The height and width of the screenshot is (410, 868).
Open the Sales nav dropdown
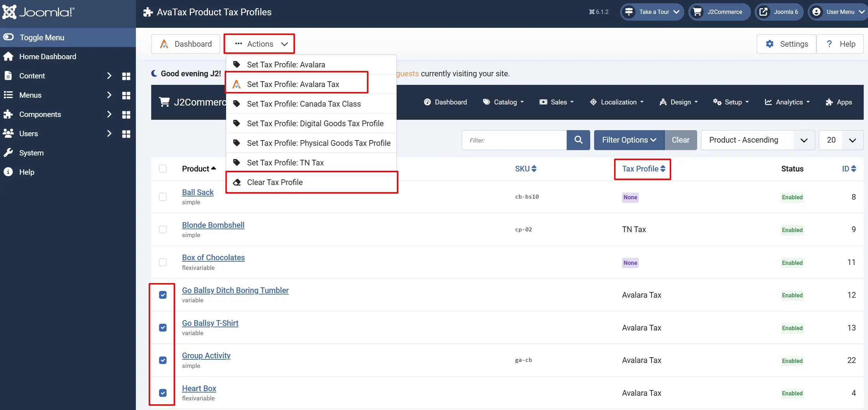(x=557, y=102)
